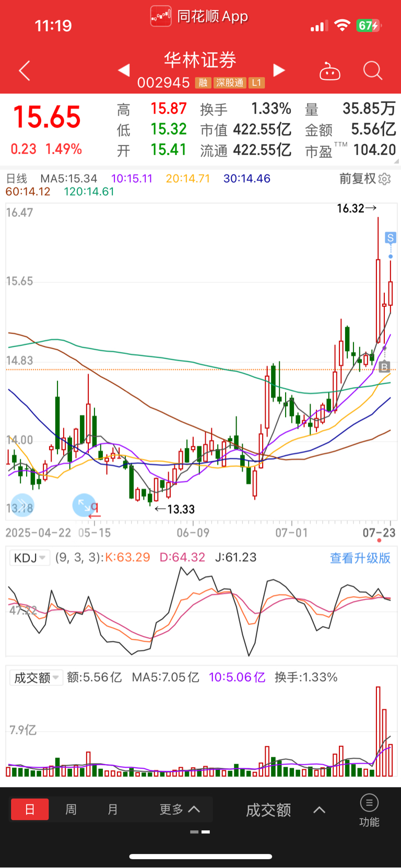
Task: Open the 功能 functions menu icon
Action: [369, 810]
